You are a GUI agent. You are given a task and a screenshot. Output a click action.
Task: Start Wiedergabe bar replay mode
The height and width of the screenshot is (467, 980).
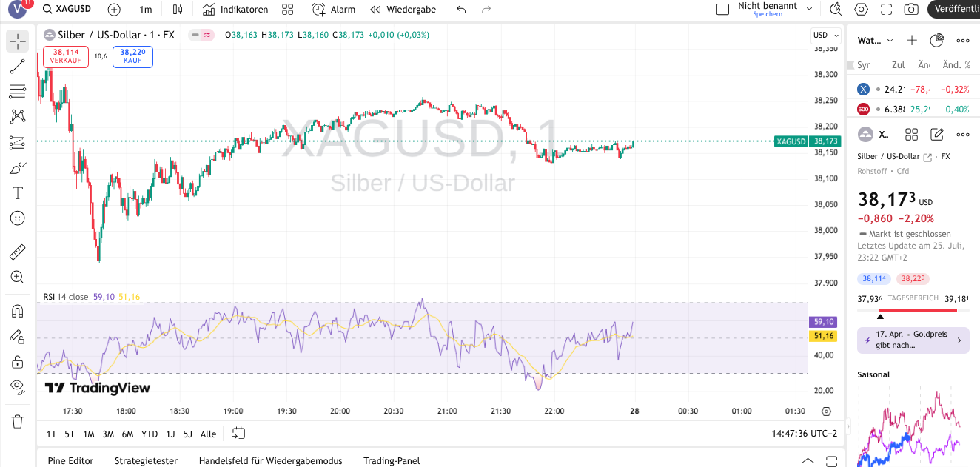tap(403, 10)
